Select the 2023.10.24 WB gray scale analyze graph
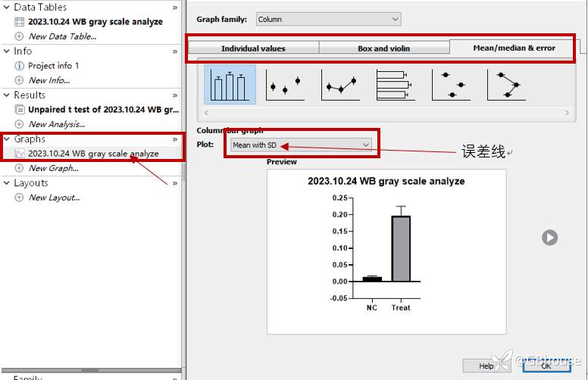 point(93,154)
